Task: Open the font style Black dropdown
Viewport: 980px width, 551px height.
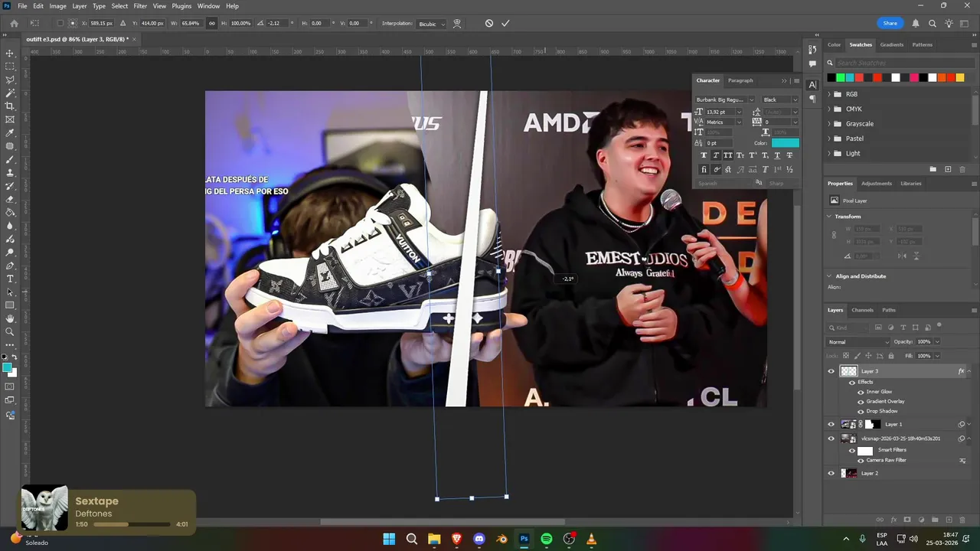Action: (780, 99)
